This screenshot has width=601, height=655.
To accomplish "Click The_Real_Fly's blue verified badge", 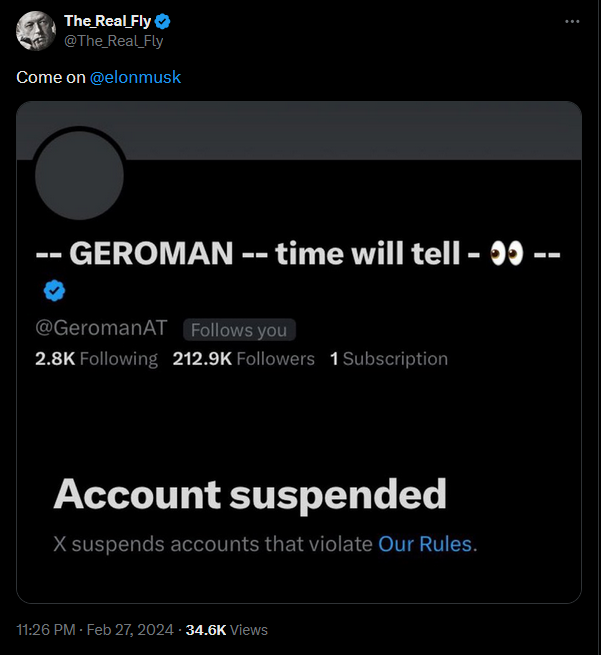I will (x=162, y=21).
